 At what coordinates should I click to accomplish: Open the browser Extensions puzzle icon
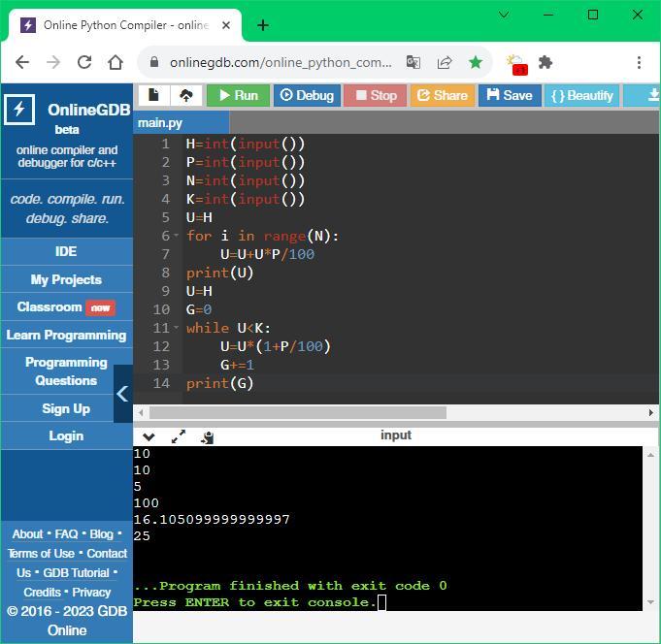(545, 62)
